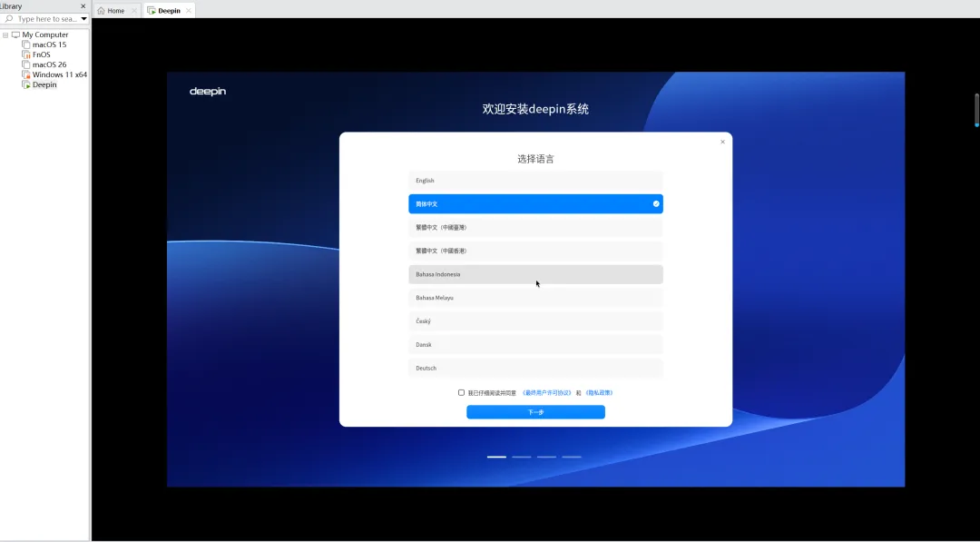Screen dimensions: 980x542
Task: Select Dansk language
Action: [x=535, y=344]
